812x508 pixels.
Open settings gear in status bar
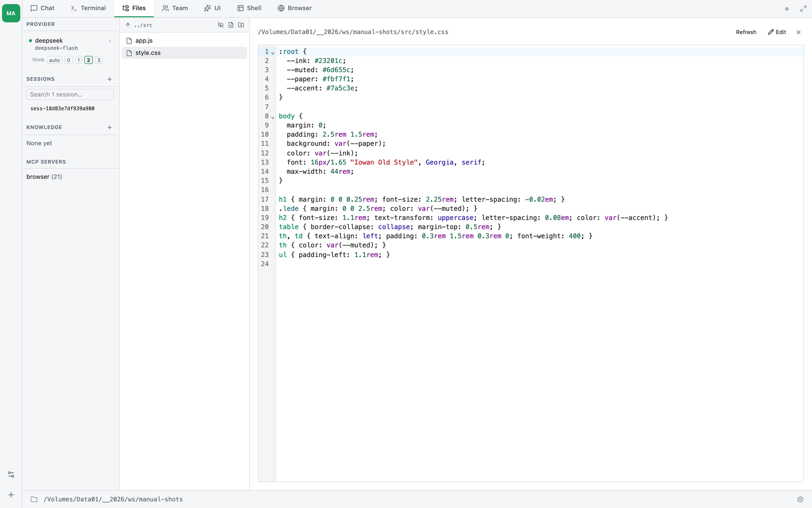pos(800,499)
